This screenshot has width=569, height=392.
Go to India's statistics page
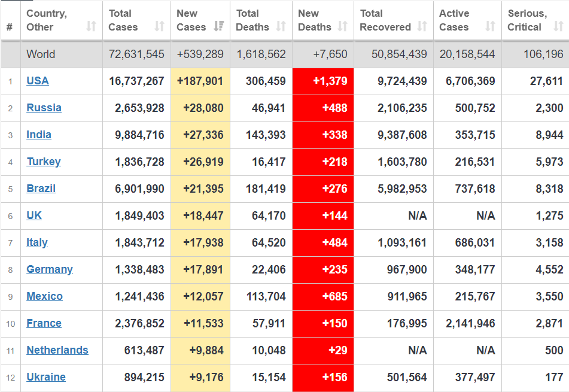click(x=39, y=135)
